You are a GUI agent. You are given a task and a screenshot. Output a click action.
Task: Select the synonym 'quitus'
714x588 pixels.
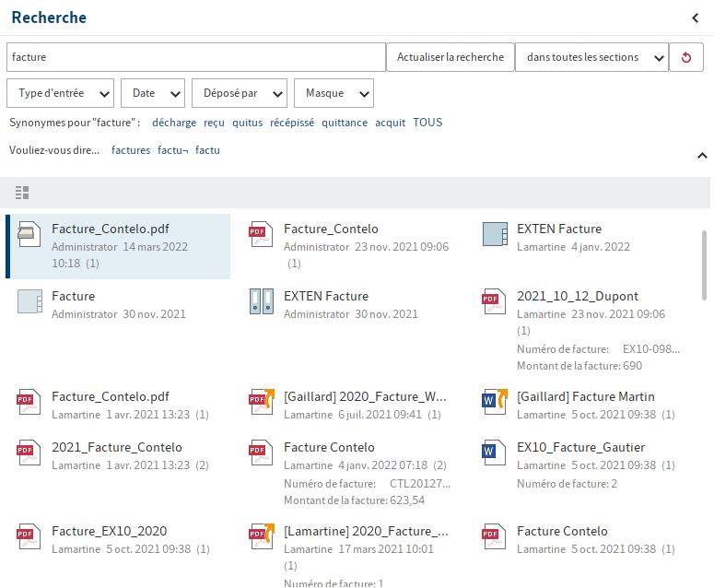pyautogui.click(x=247, y=123)
